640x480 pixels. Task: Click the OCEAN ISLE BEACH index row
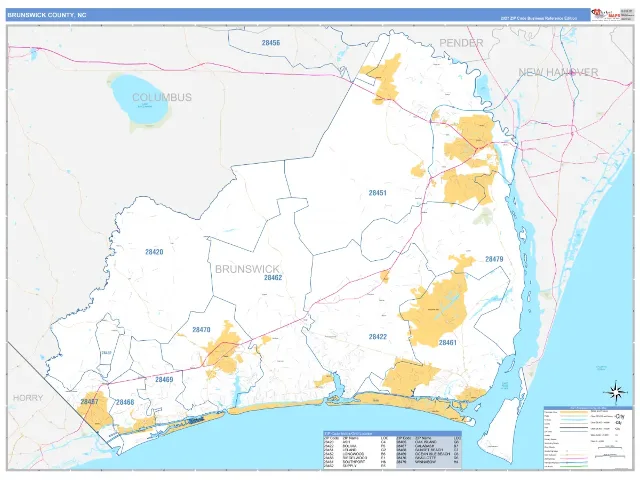[x=429, y=454]
